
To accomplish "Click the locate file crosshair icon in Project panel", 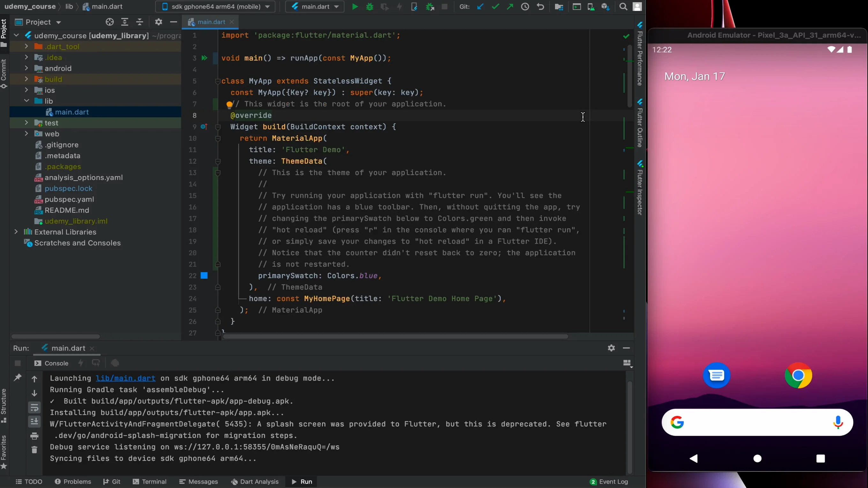I will [109, 22].
